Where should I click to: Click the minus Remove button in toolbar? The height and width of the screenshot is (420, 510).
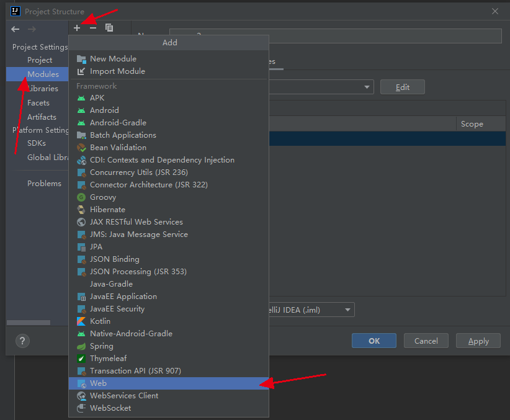coord(93,28)
